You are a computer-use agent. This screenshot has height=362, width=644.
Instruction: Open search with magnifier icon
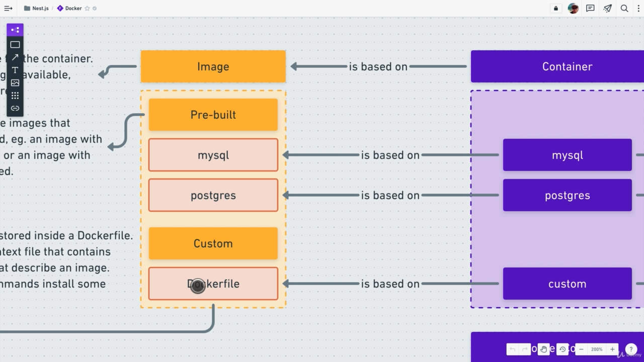pyautogui.click(x=624, y=9)
